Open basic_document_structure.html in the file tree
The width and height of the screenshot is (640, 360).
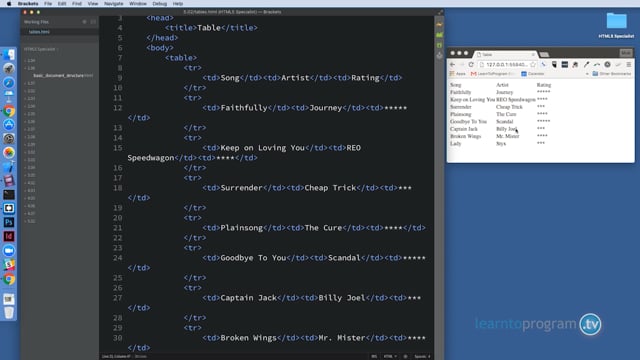click(63, 76)
